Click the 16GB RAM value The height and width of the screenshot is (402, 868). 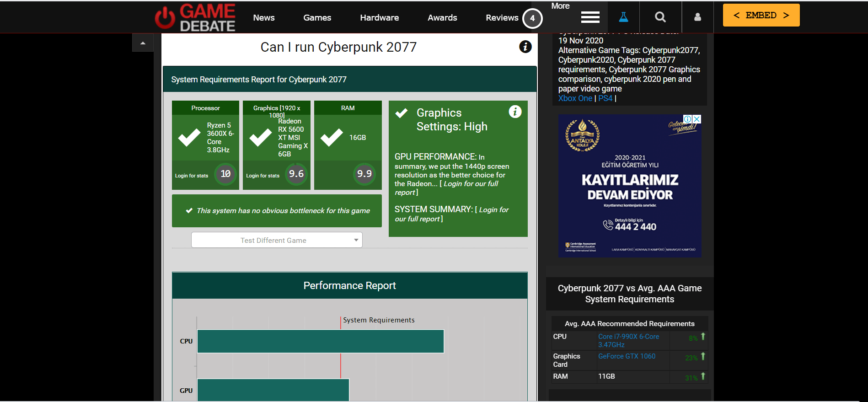[358, 138]
